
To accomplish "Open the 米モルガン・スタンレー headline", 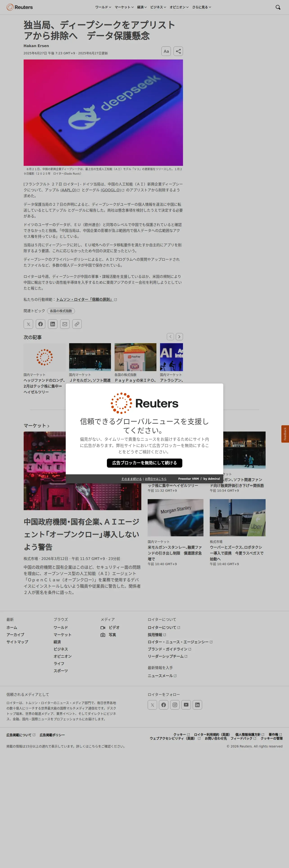I will pyautogui.click(x=175, y=553).
